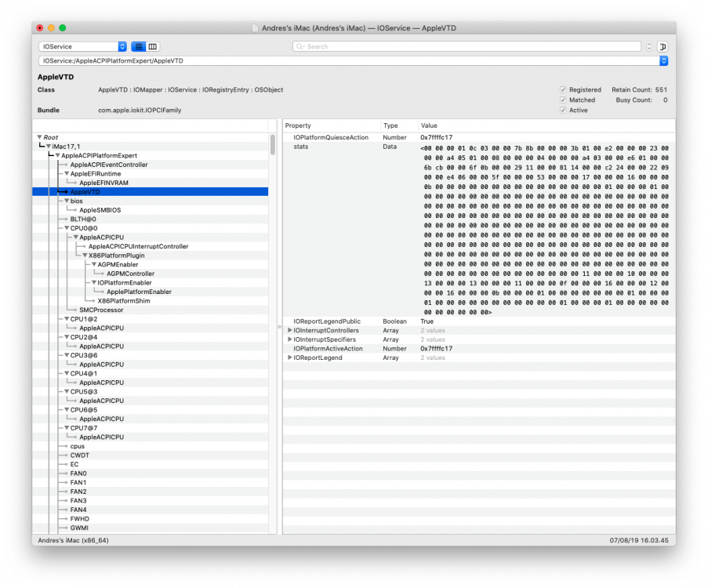
Task: Select the EC entry
Action: 74,464
